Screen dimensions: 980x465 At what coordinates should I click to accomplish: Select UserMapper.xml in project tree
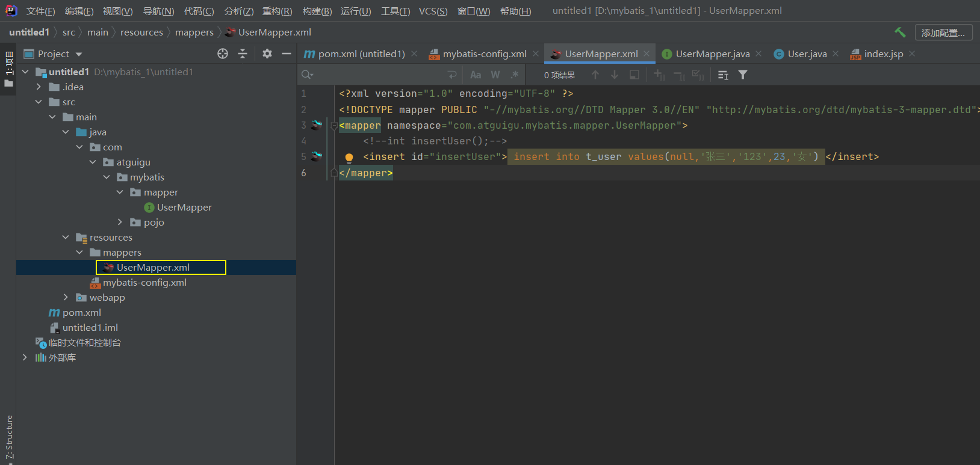153,267
